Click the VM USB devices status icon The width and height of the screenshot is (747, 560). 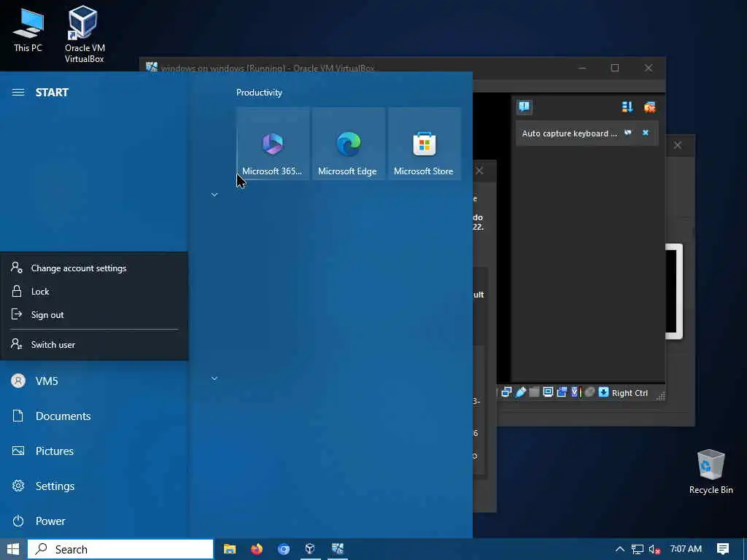(x=520, y=392)
